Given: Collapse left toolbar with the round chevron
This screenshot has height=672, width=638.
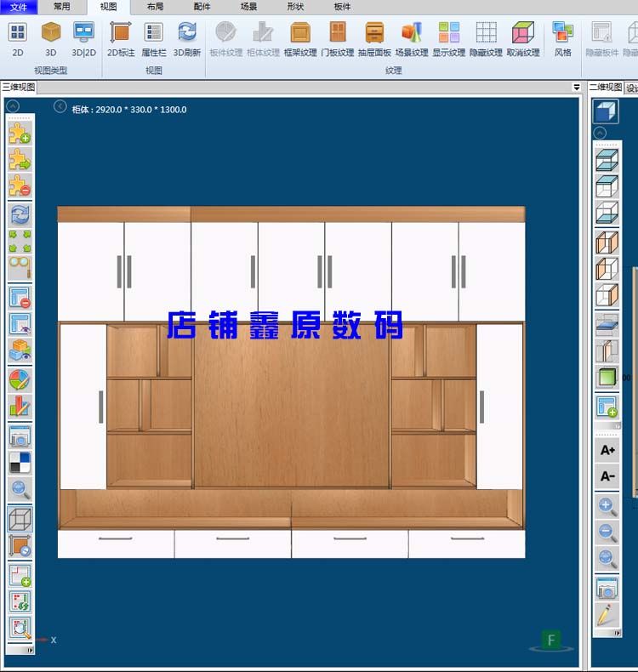Looking at the screenshot, I should click(14, 106).
